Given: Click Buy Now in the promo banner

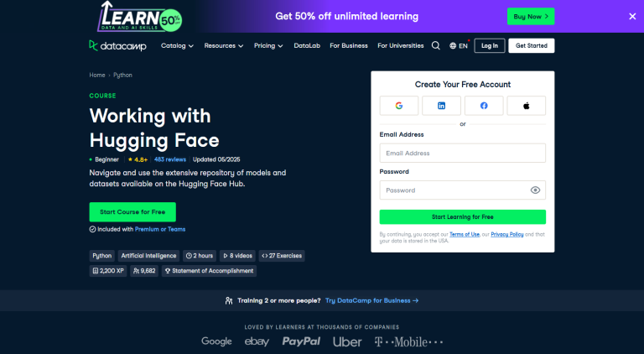Looking at the screenshot, I should pyautogui.click(x=531, y=17).
